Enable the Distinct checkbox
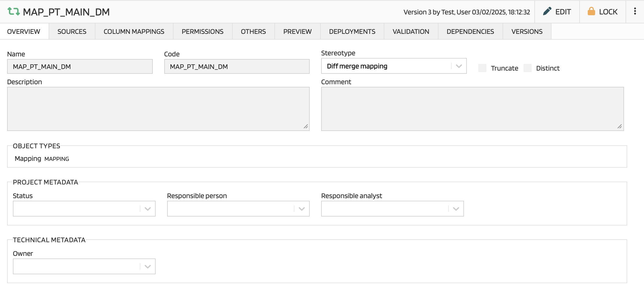The image size is (644, 306). (x=528, y=68)
